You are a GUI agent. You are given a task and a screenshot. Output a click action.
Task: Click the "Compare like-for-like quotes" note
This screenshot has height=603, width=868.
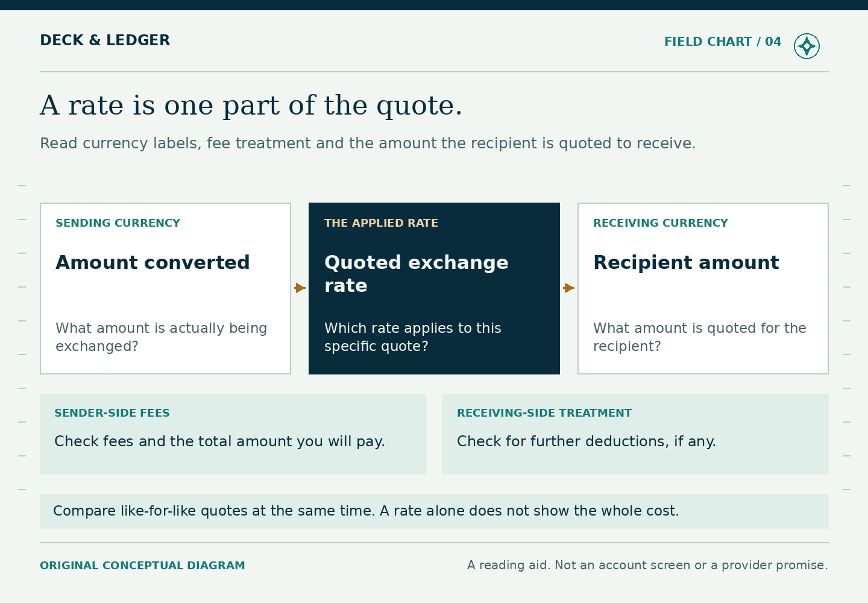tap(434, 511)
